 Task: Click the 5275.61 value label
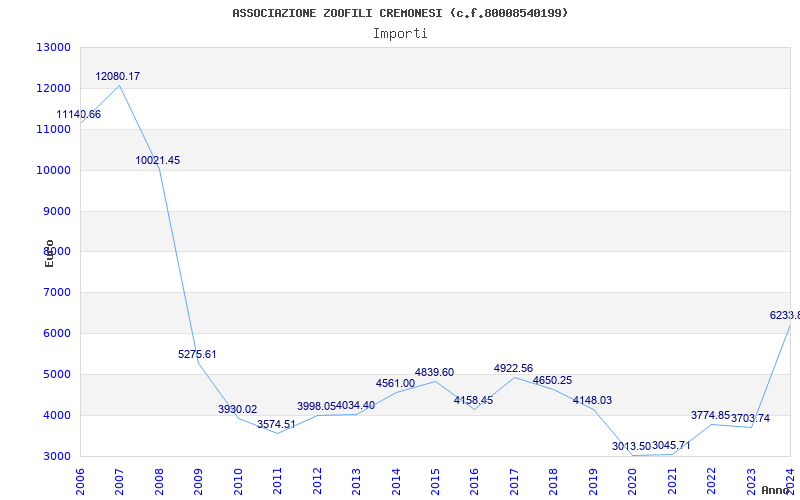tap(197, 354)
